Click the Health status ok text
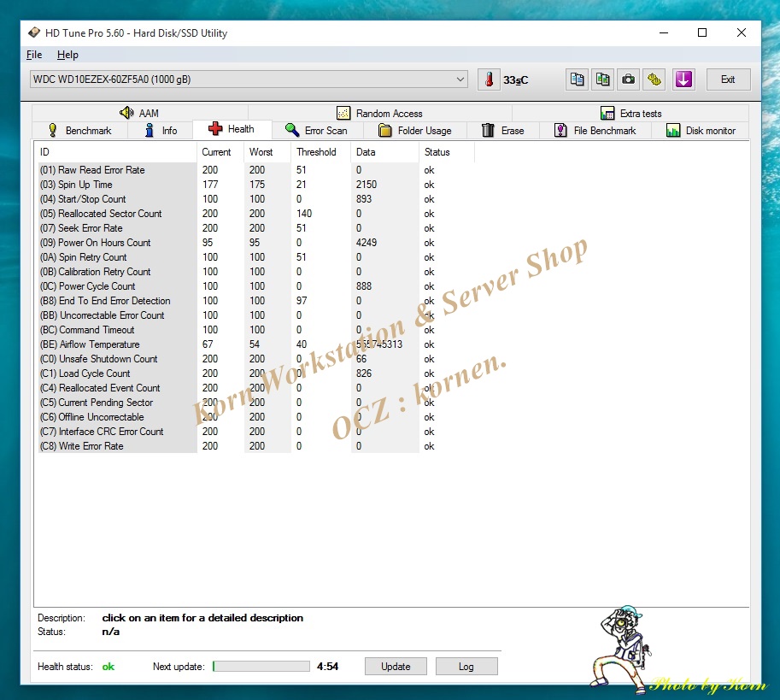This screenshot has height=700, width=780. tap(108, 667)
